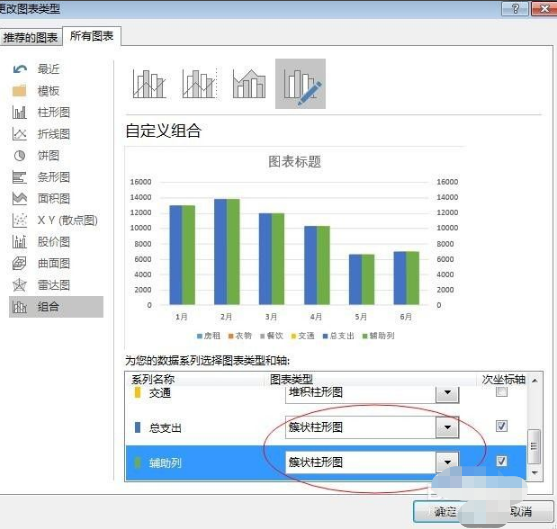Choose the 曲面图 surface chart category
Screen dimensions: 557x529
(53, 263)
